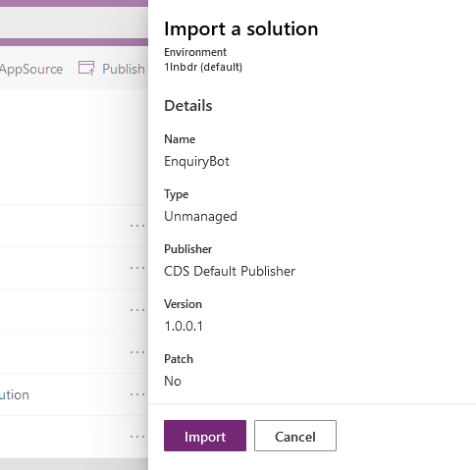Viewport: 476px width, 470px height.
Task: Open more options ellipsis on the last row
Action: coord(137,437)
